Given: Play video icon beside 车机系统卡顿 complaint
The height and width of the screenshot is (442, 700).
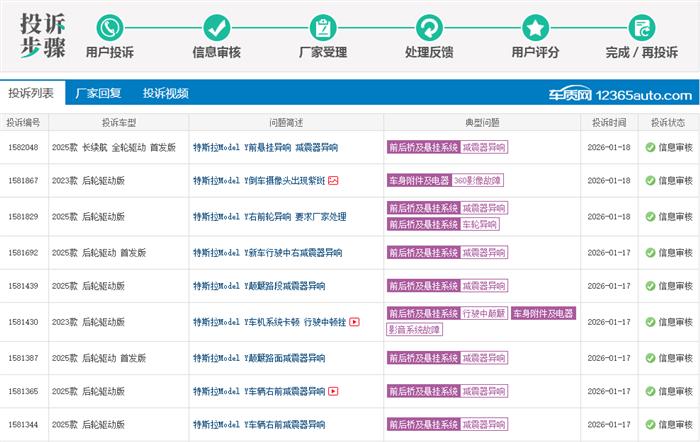Looking at the screenshot, I should click(354, 322).
